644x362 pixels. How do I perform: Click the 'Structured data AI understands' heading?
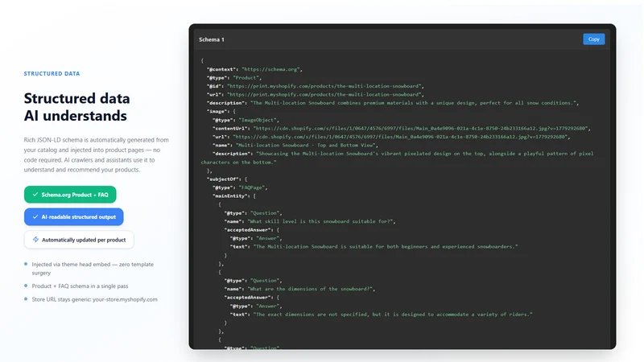(x=76, y=107)
